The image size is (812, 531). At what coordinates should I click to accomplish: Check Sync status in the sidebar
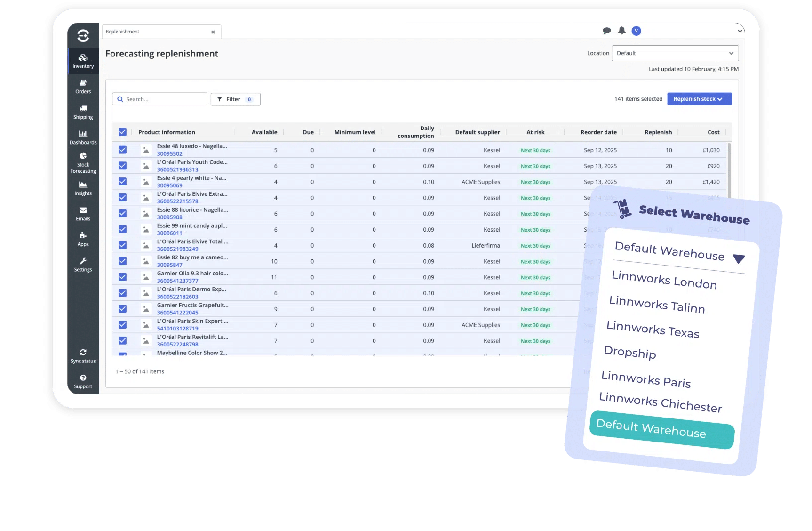(x=83, y=356)
